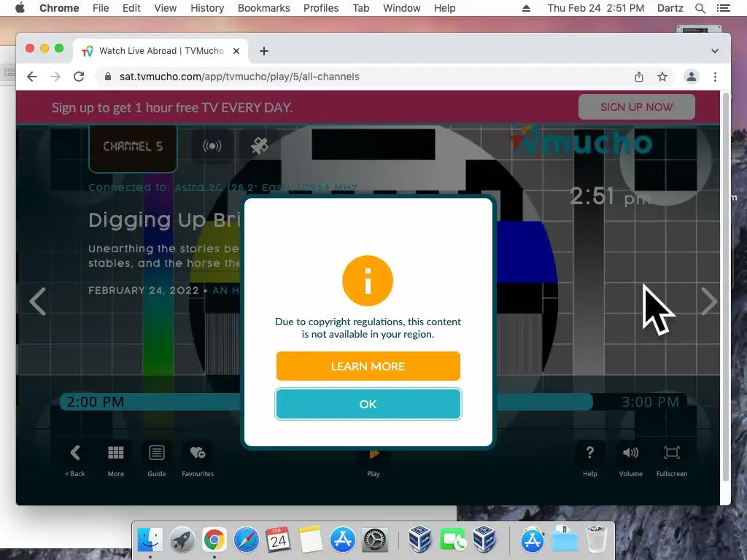
Task: Open Safari from the Dock
Action: coord(247,540)
